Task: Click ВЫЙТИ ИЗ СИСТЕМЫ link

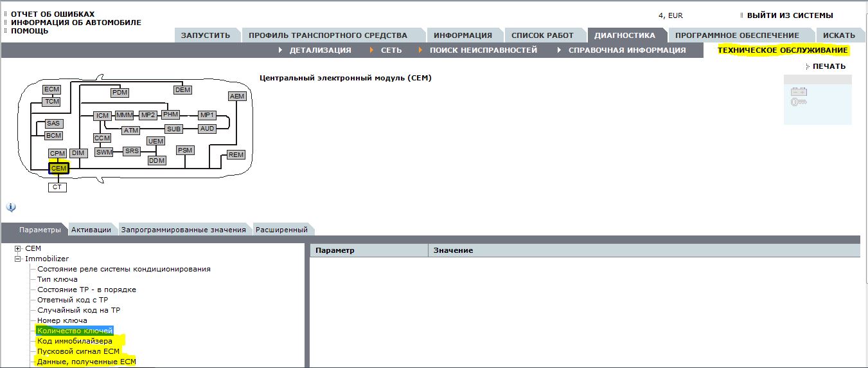Action: tap(790, 15)
